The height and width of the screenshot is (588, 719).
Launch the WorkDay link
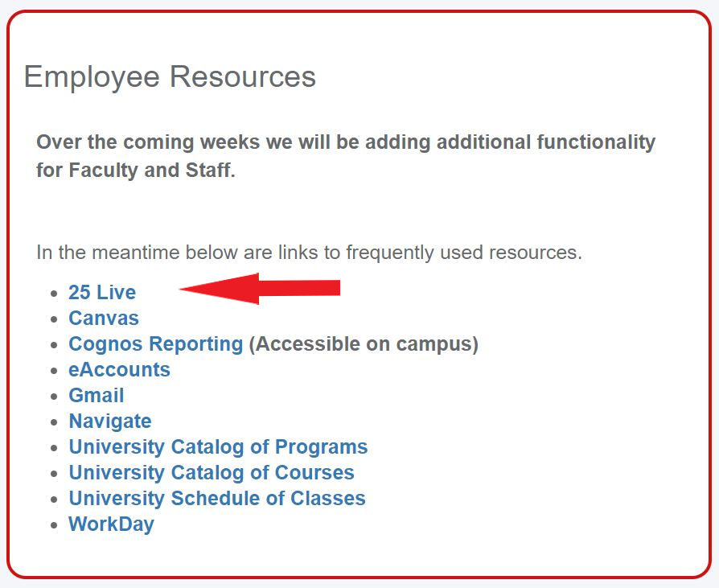coord(111,524)
